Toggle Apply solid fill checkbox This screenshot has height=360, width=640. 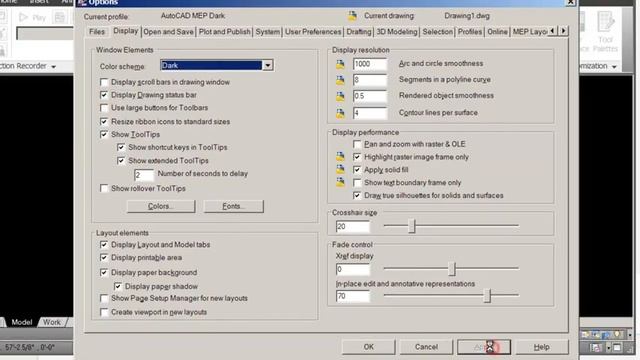click(357, 170)
